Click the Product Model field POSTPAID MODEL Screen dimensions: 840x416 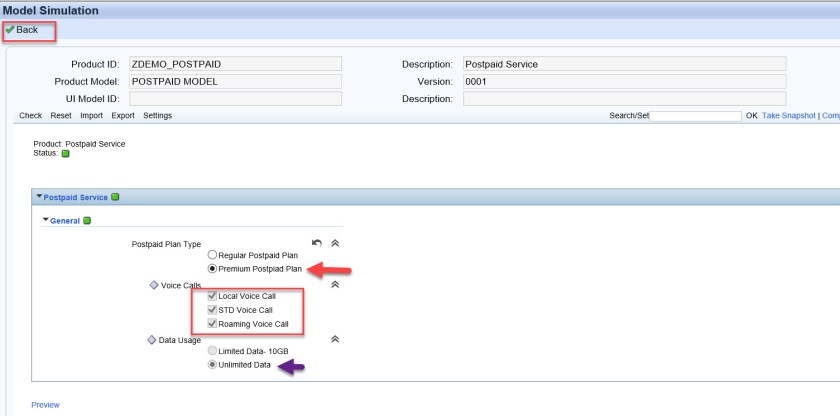point(236,81)
